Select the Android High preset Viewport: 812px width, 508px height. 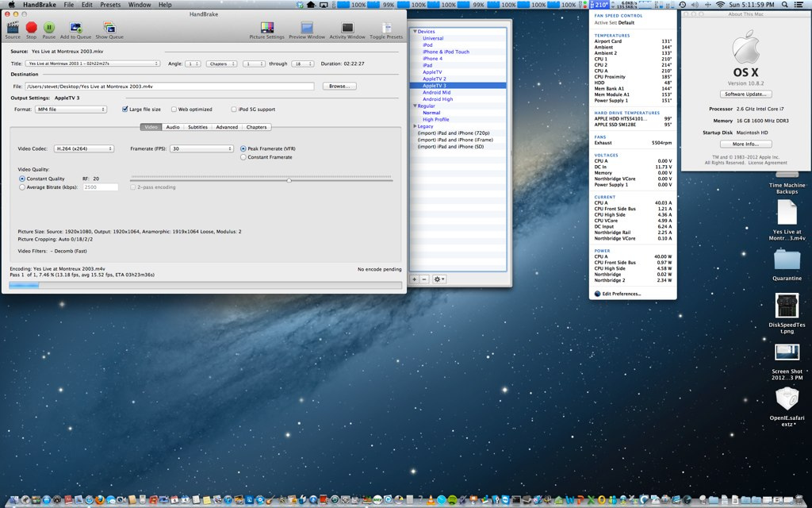tap(438, 99)
